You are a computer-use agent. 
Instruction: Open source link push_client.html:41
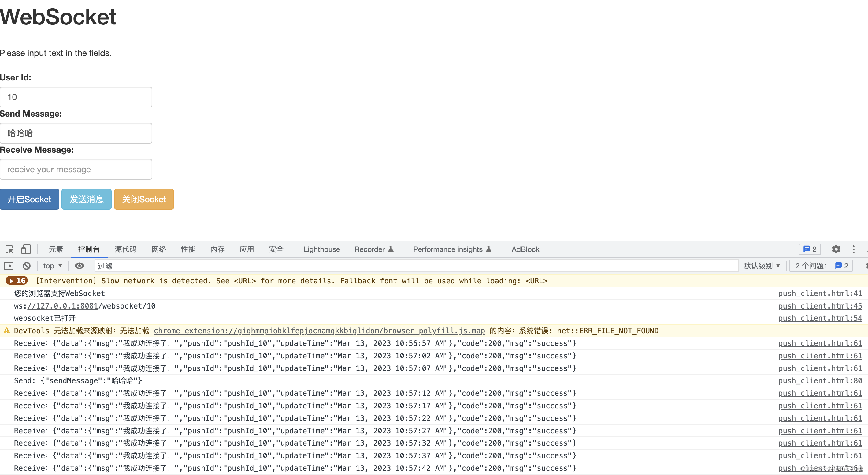[820, 293]
